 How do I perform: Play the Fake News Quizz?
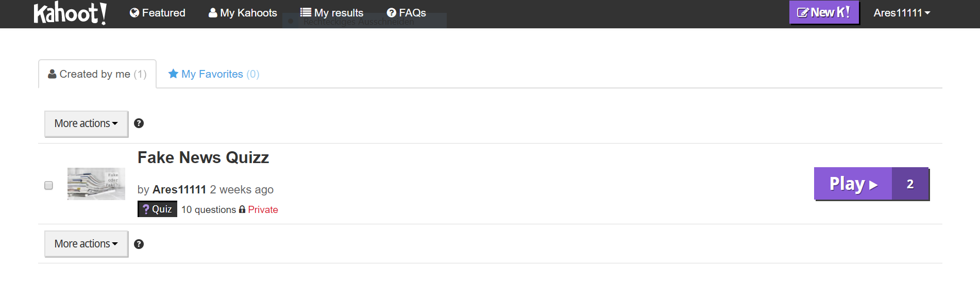click(853, 184)
